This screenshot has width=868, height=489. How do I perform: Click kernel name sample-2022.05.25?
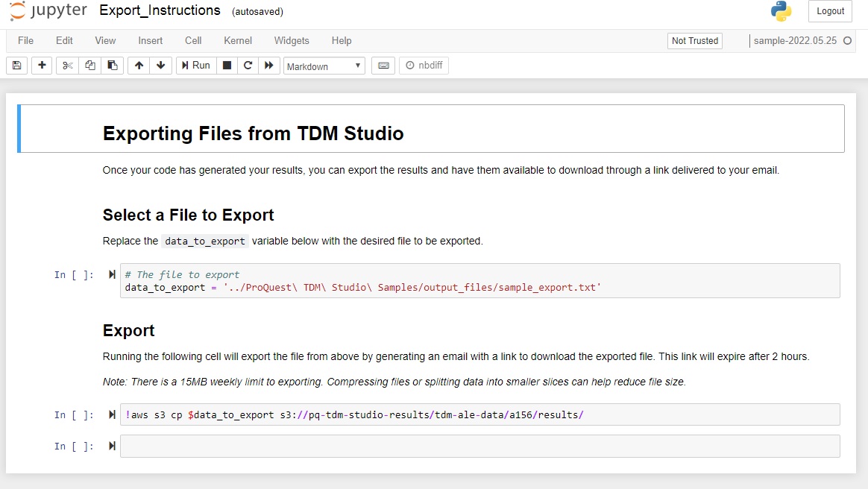(x=795, y=40)
